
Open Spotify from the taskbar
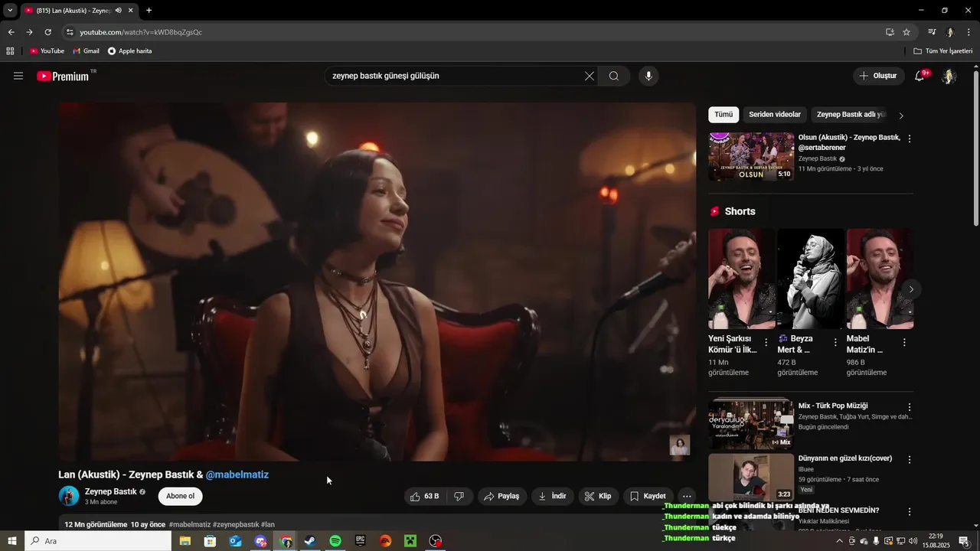335,541
